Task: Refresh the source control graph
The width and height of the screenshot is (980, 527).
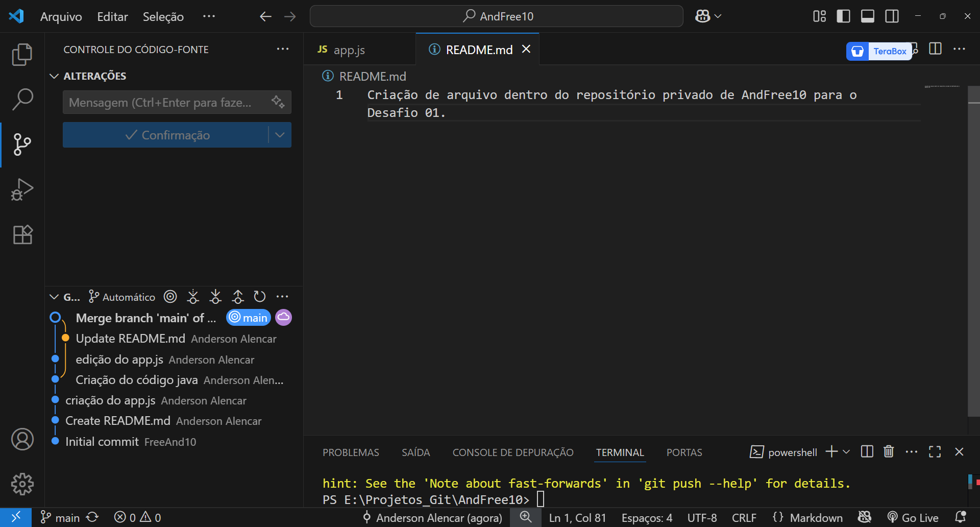Action: pyautogui.click(x=260, y=297)
